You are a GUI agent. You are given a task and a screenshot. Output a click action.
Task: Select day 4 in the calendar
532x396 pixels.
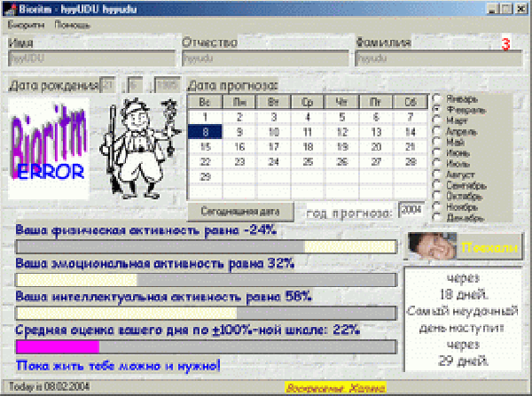pyautogui.click(x=308, y=117)
